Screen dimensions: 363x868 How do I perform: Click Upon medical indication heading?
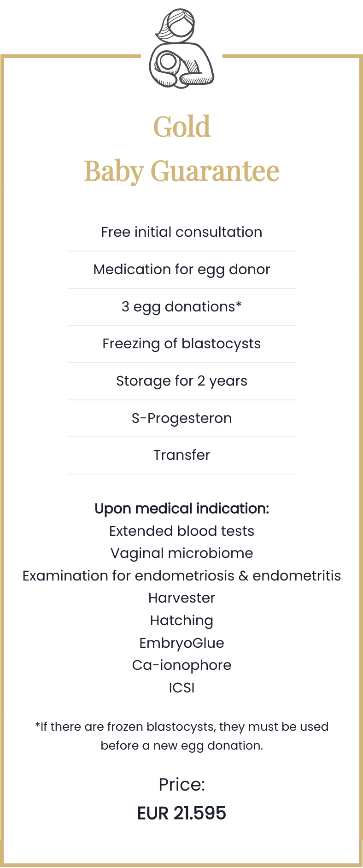point(181,509)
